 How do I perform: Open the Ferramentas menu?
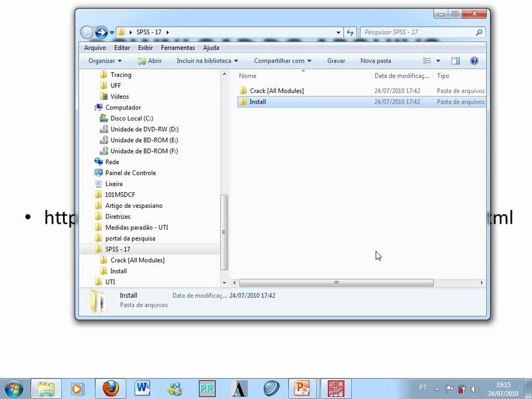pos(178,48)
